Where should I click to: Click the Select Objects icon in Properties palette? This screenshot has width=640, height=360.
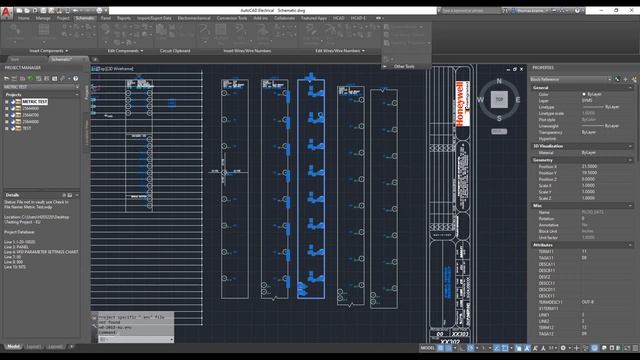click(625, 79)
